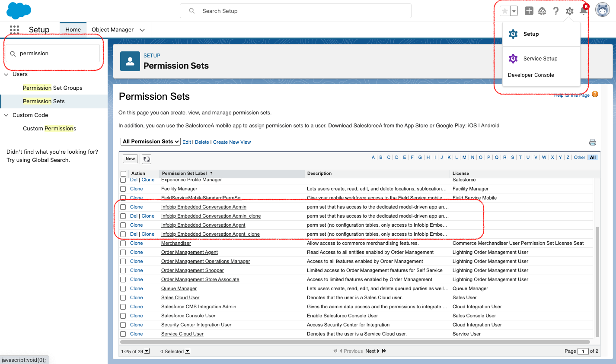Click the Quick Find permission search box

[53, 54]
